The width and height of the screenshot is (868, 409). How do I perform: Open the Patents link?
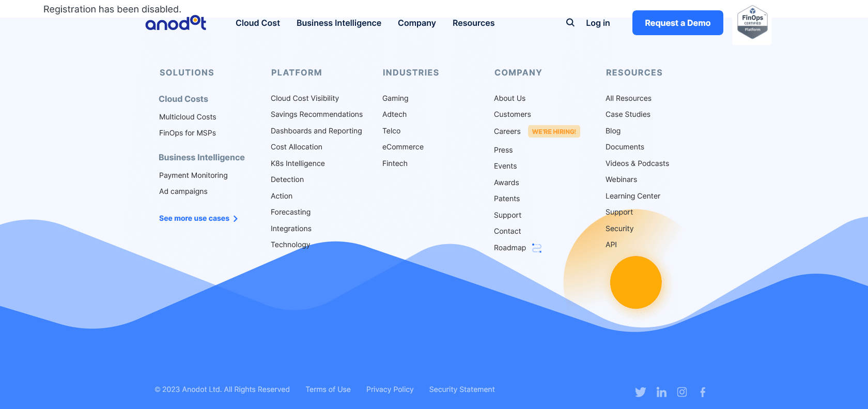coord(507,199)
